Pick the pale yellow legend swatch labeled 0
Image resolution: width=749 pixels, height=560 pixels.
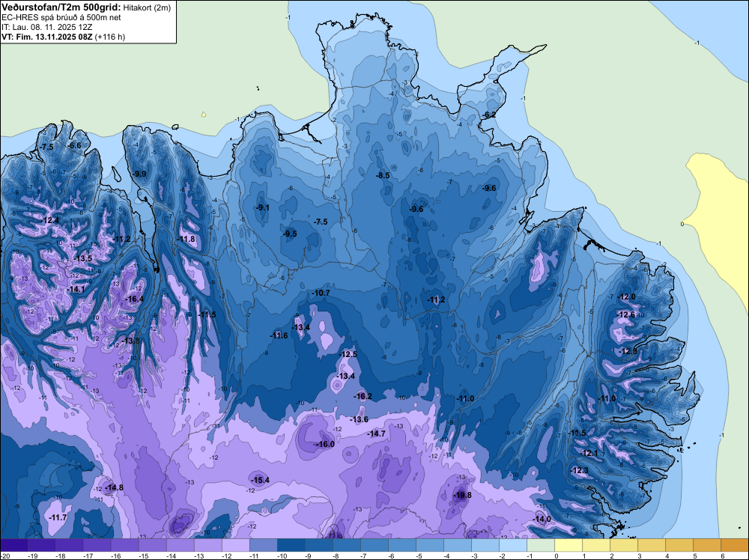click(568, 545)
